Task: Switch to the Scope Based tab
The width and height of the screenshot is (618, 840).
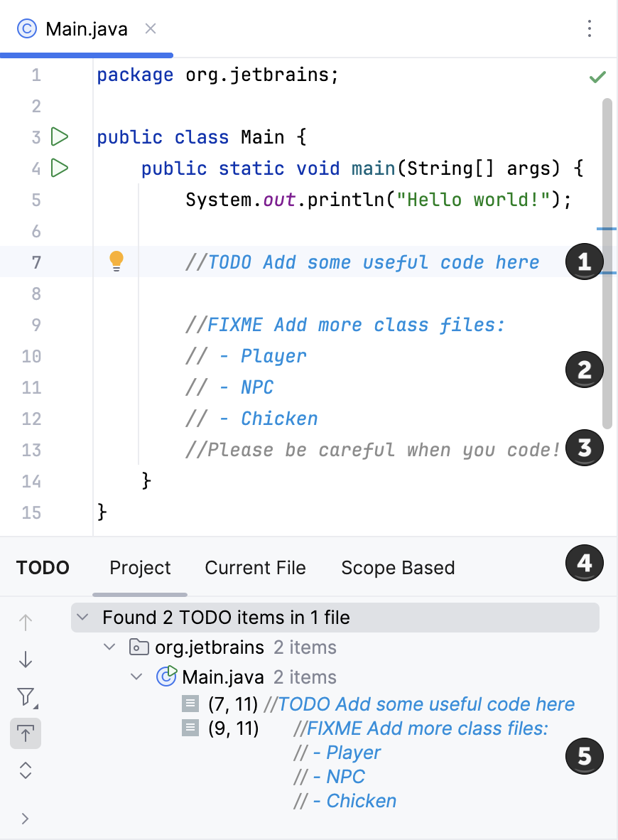Action: (397, 567)
